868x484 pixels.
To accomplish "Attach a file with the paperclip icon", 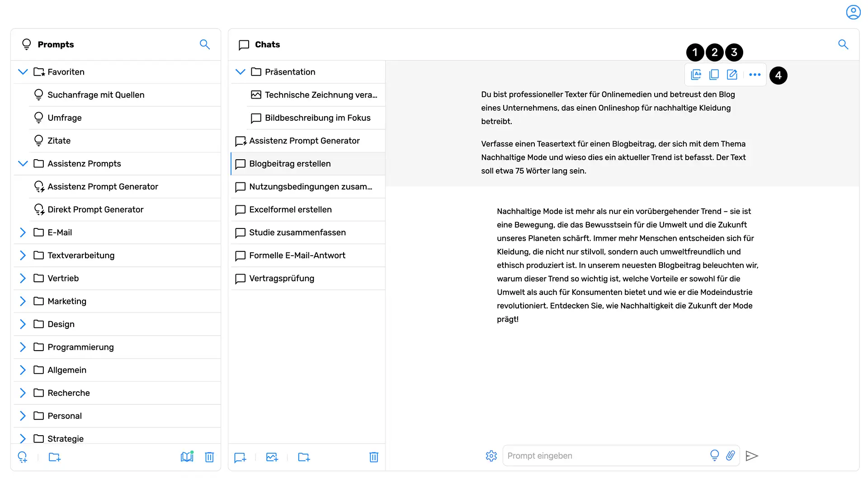I will pos(731,455).
